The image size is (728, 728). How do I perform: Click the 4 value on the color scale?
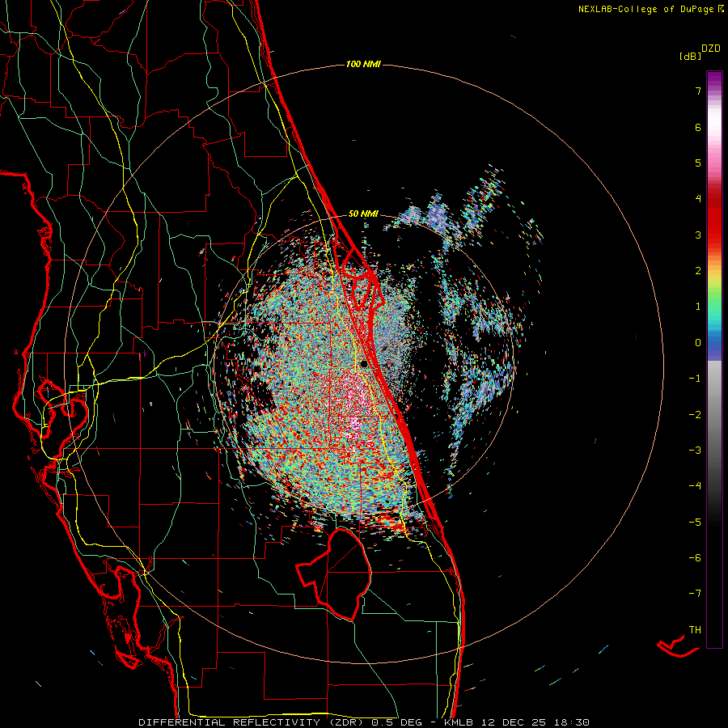tap(698, 199)
